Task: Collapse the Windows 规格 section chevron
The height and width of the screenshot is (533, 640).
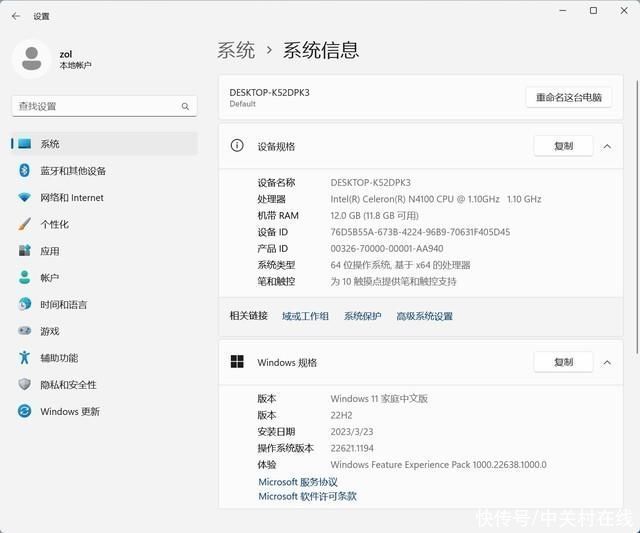Action: (607, 362)
